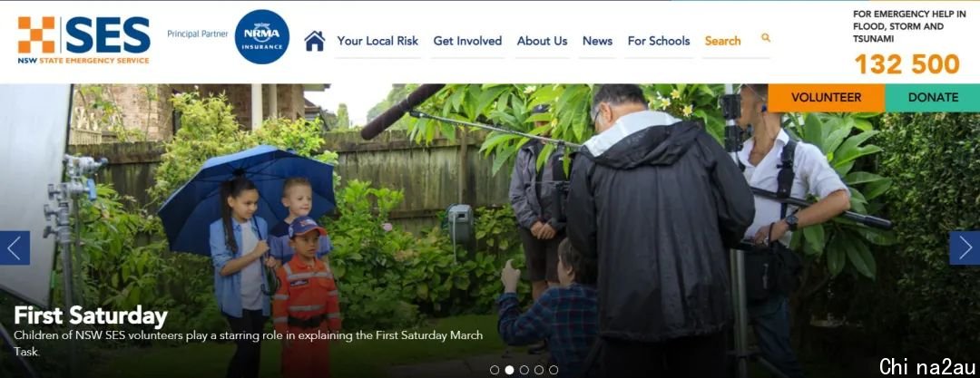This screenshot has height=378, width=980.
Task: Click the NRMA Insurance partner logo
Action: [x=262, y=37]
